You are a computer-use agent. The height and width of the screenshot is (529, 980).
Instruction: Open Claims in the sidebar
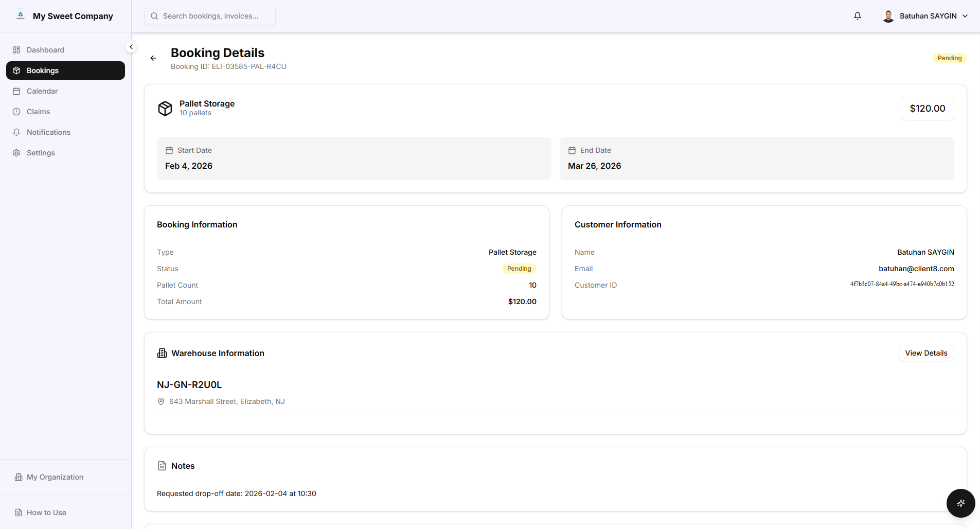click(65, 112)
